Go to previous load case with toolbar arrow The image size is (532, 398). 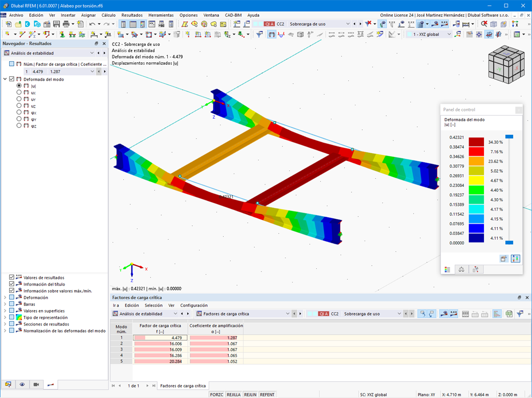[x=354, y=24]
